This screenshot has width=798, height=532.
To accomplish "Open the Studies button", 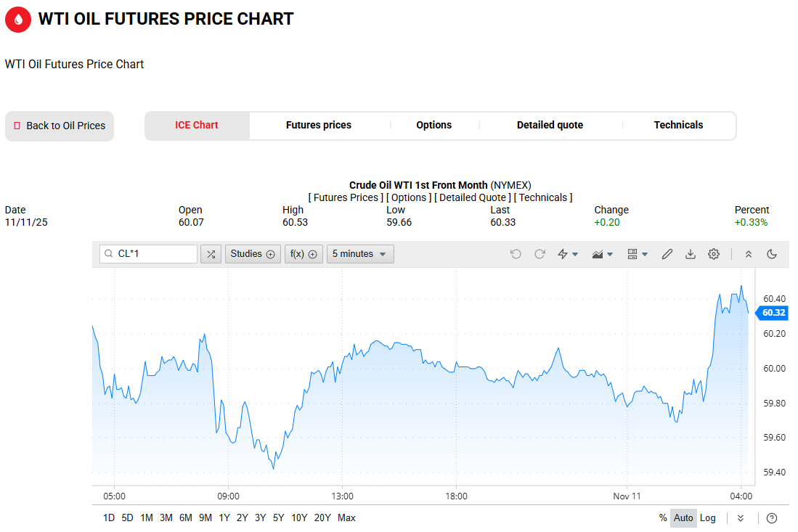I will (x=253, y=254).
